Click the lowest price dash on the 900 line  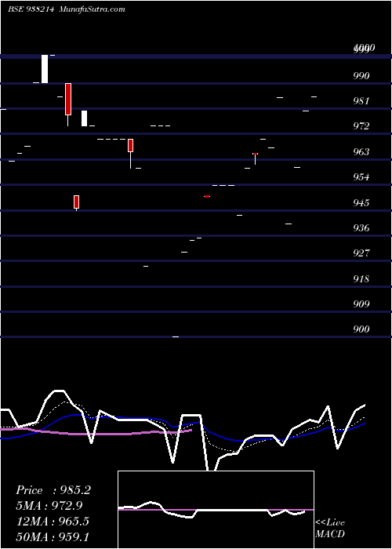coord(176,336)
